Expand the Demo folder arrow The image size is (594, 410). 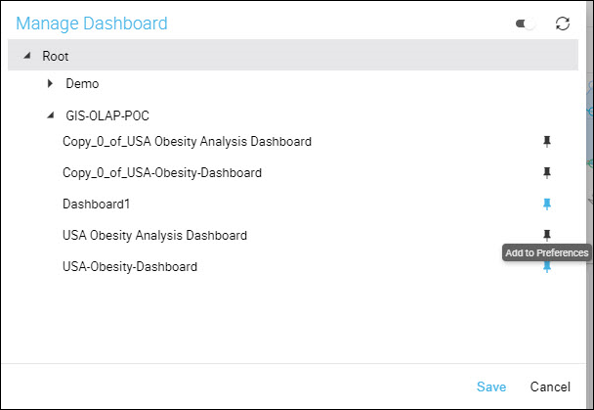pos(50,83)
